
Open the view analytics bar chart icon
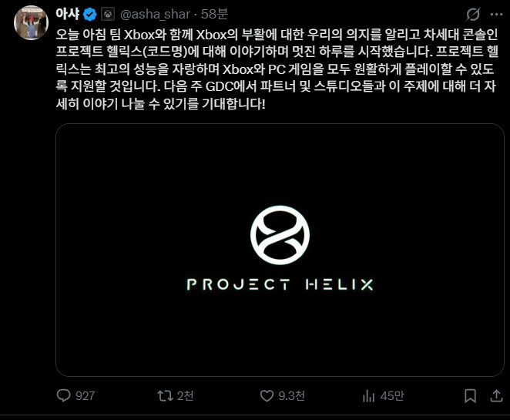pyautogui.click(x=368, y=396)
